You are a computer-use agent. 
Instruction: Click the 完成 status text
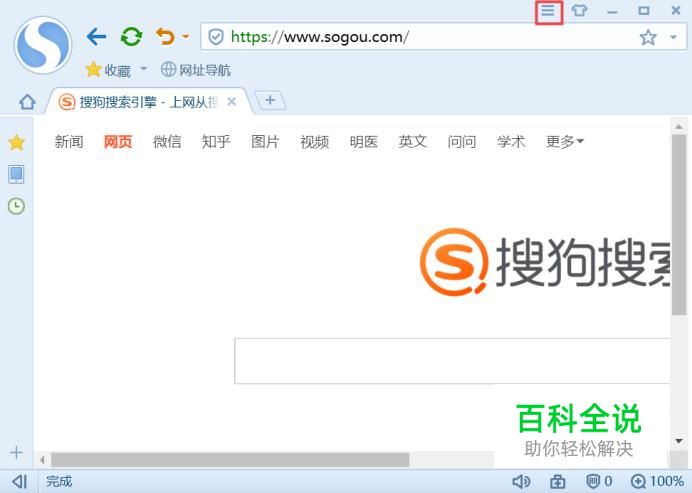click(x=59, y=481)
